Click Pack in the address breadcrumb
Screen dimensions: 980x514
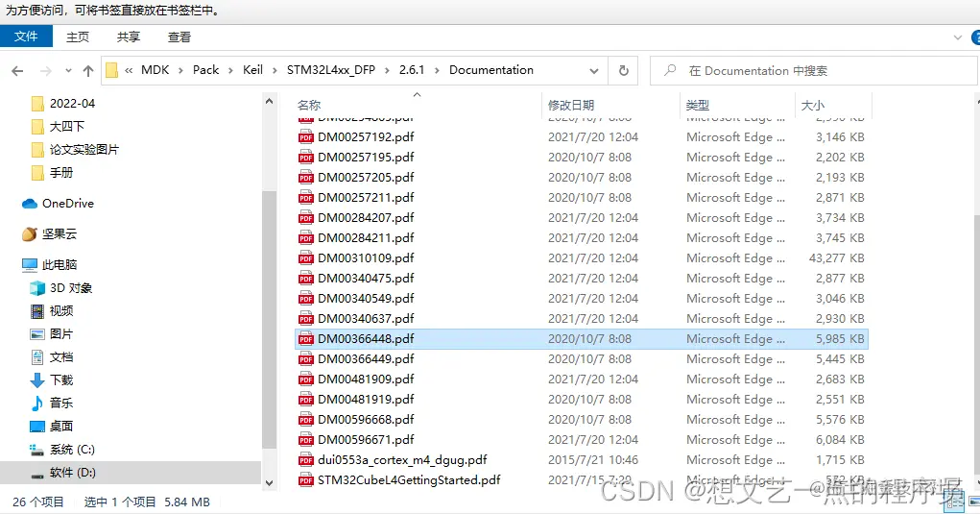pos(205,70)
